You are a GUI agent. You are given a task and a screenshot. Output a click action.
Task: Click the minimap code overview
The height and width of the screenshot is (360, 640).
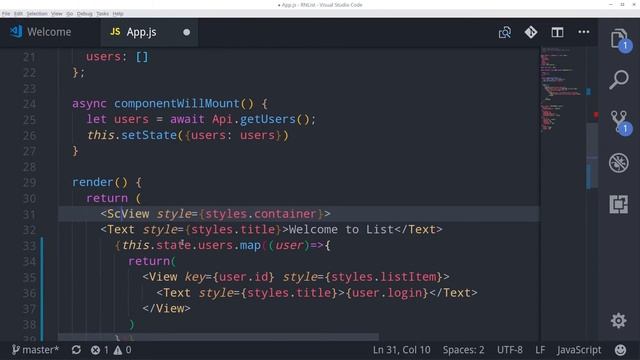tap(563, 89)
